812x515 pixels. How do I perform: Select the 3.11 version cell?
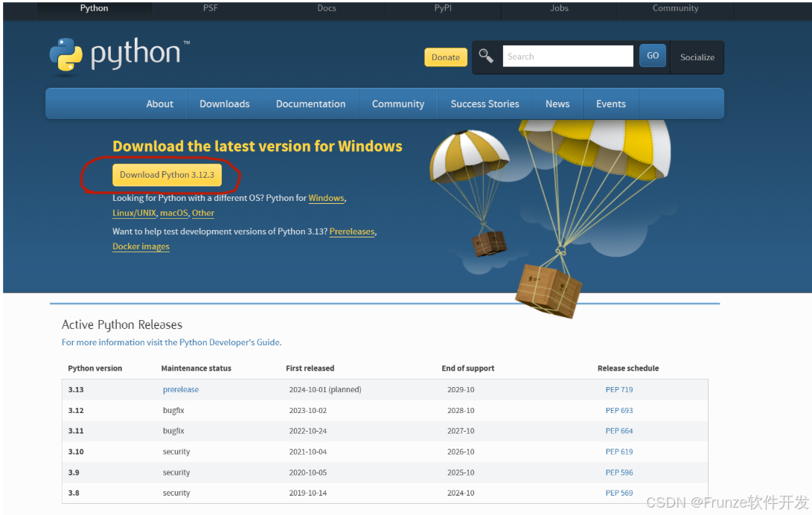pos(76,431)
